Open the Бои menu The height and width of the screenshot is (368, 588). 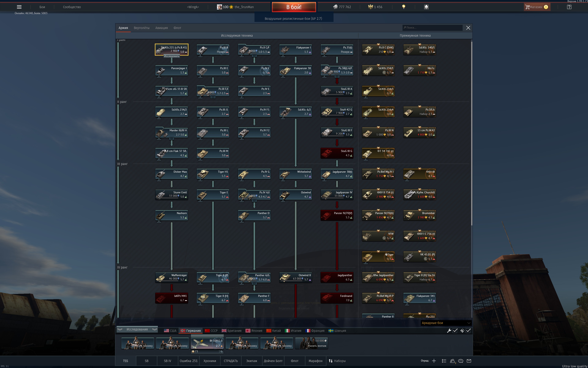[x=42, y=7]
